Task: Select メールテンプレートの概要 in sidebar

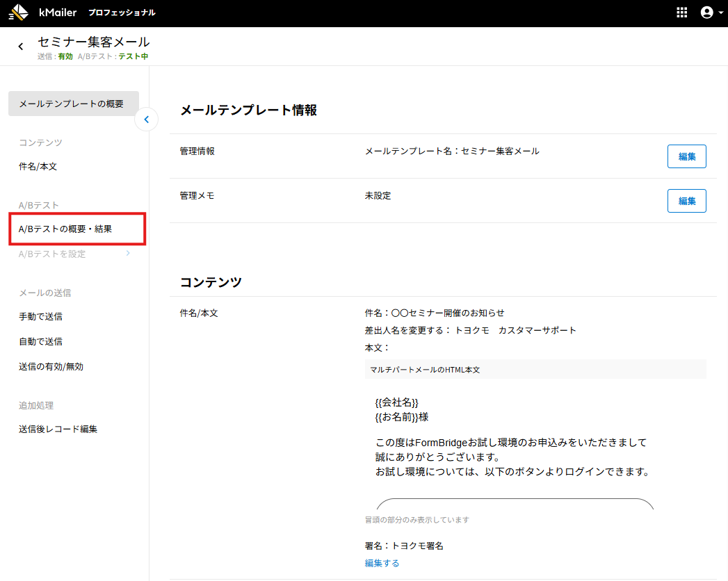Action: [73, 104]
